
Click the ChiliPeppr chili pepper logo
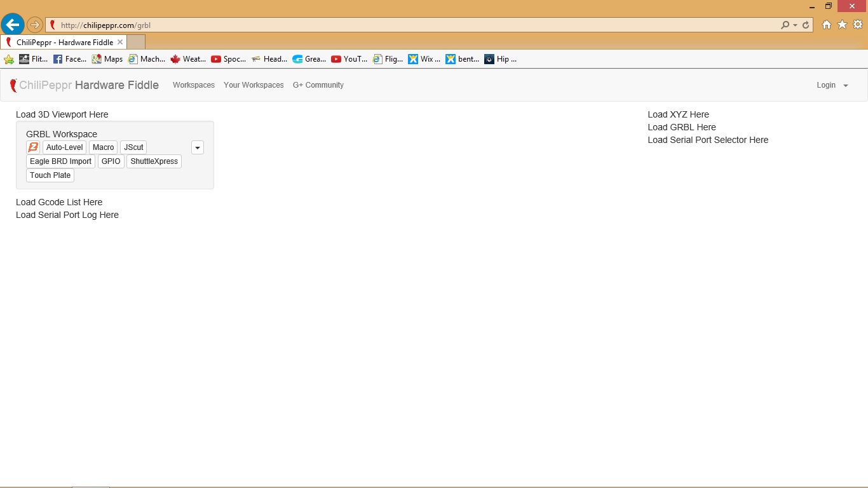click(13, 85)
